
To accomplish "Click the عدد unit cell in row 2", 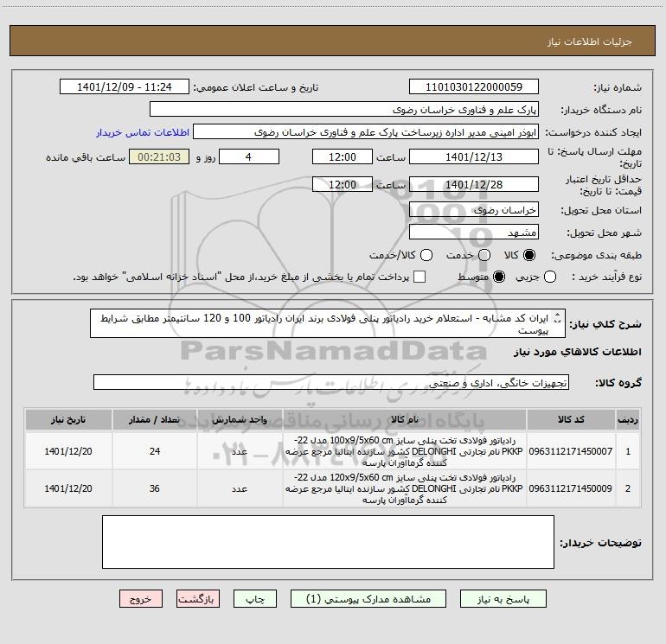I will pos(240,488).
